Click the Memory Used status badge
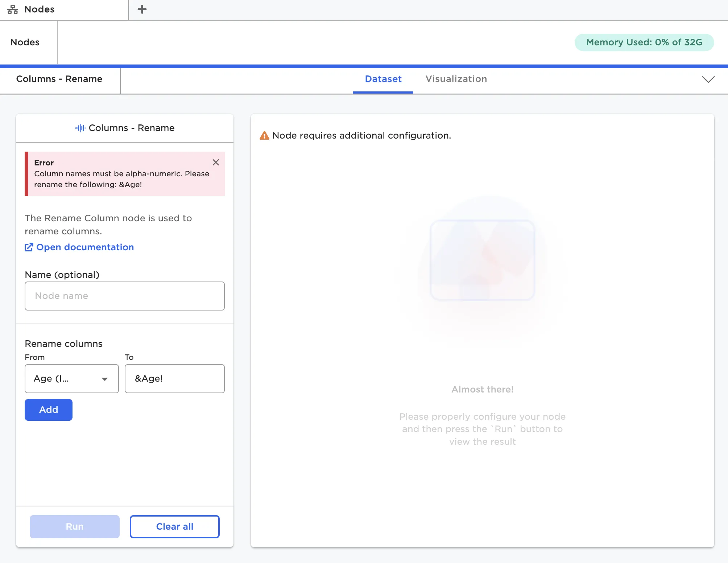This screenshot has height=563, width=728. pos(644,42)
